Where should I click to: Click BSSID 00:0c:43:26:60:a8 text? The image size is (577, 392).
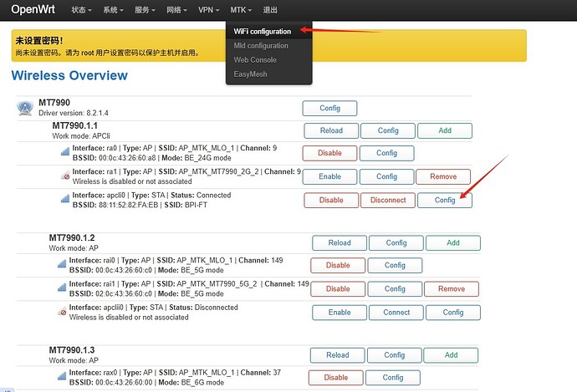pos(114,158)
